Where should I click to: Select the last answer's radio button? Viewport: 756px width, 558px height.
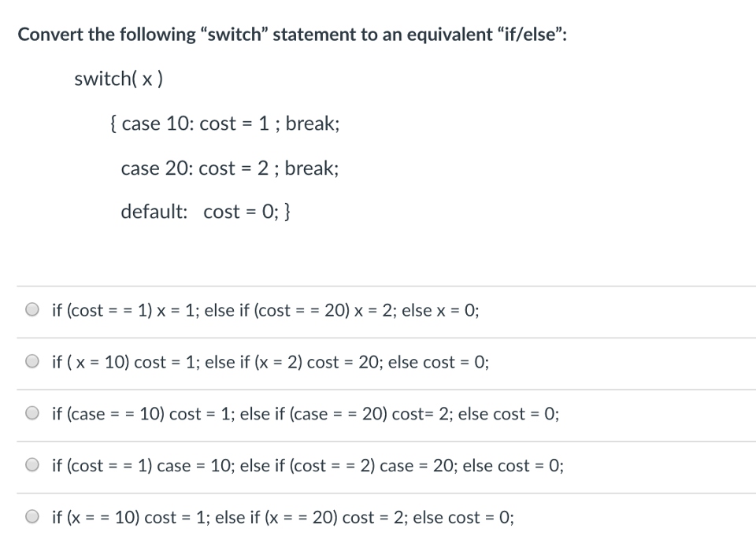point(32,517)
